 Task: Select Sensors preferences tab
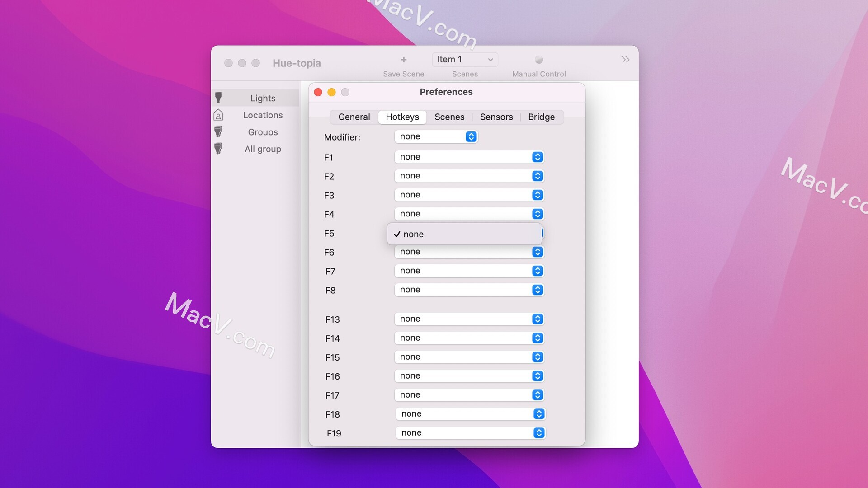pos(496,117)
